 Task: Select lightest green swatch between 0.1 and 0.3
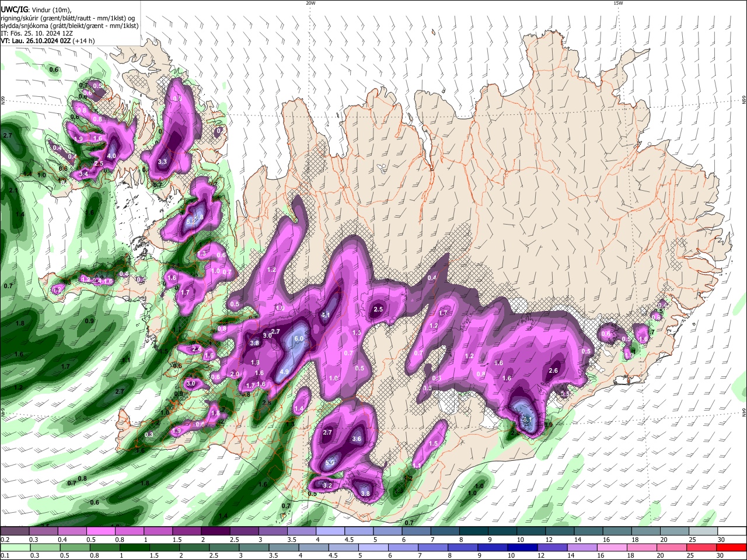pyautogui.click(x=15, y=547)
